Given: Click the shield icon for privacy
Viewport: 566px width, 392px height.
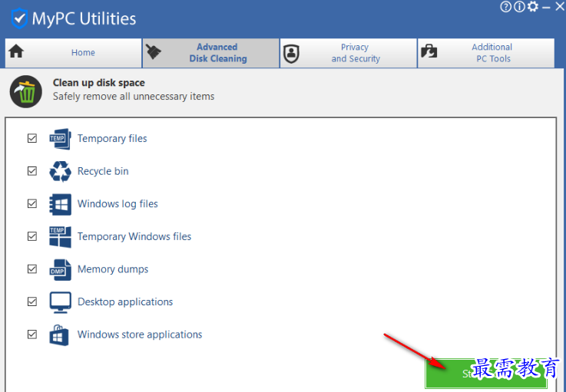Looking at the screenshot, I should click(x=291, y=54).
